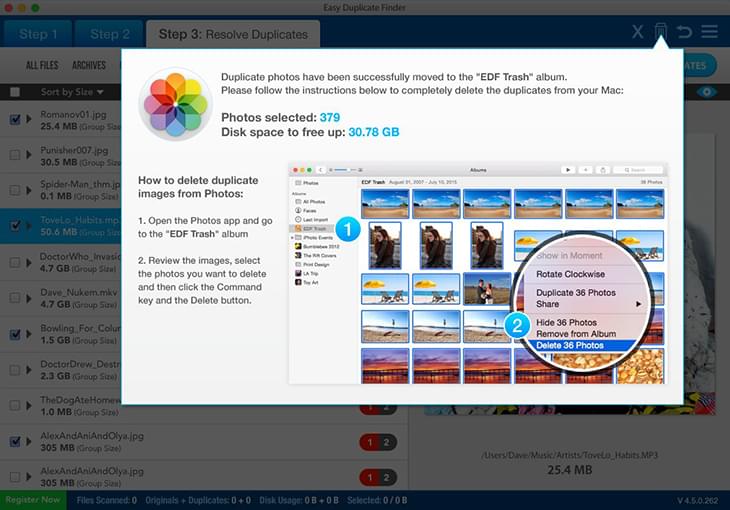Click the Originals + Duplicates status text
The image size is (730, 510).
(198, 500)
